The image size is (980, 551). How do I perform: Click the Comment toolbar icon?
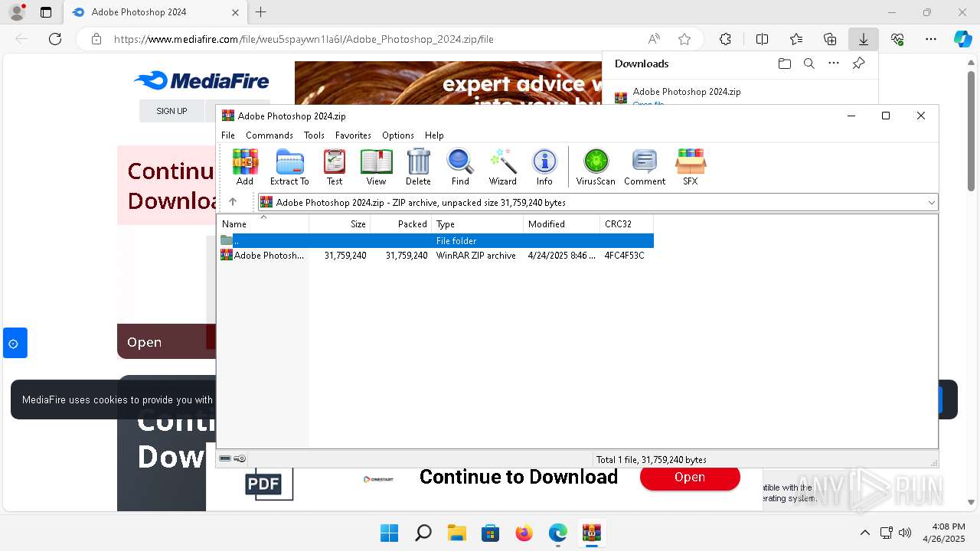(645, 167)
